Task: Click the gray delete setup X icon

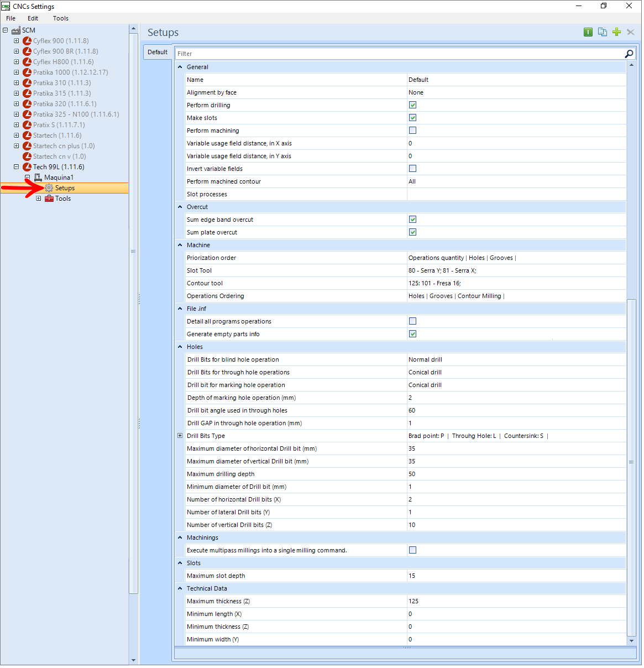Action: (x=631, y=32)
